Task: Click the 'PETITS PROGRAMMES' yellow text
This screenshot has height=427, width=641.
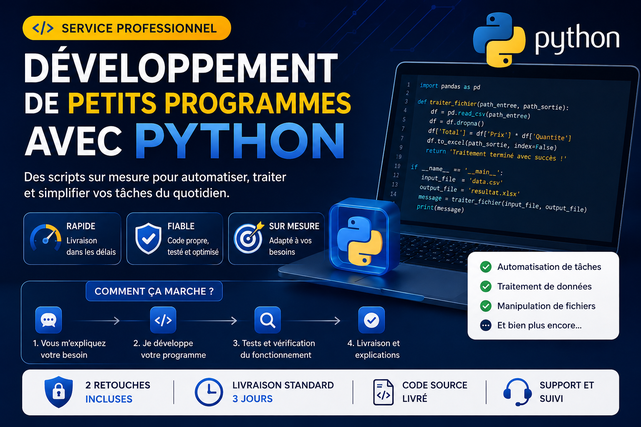Action: point(209,103)
